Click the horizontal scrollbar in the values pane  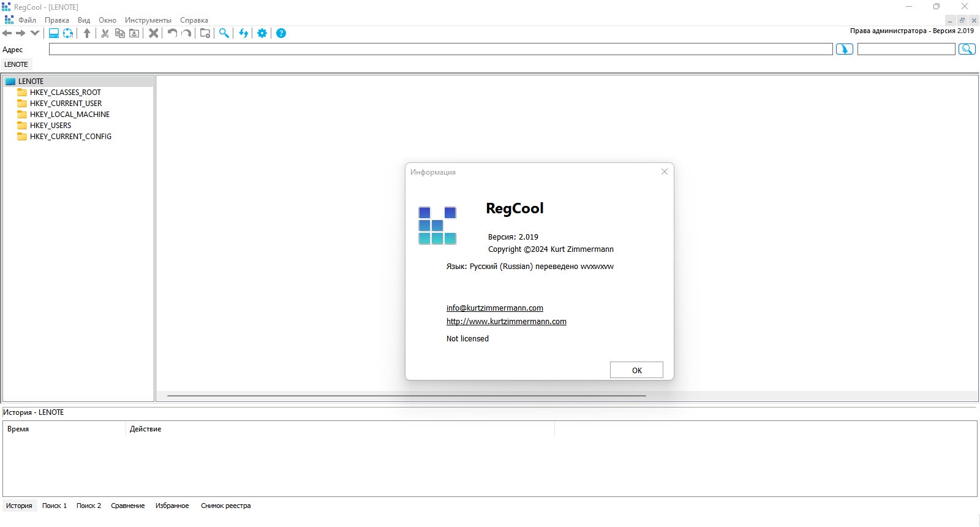[407, 396]
